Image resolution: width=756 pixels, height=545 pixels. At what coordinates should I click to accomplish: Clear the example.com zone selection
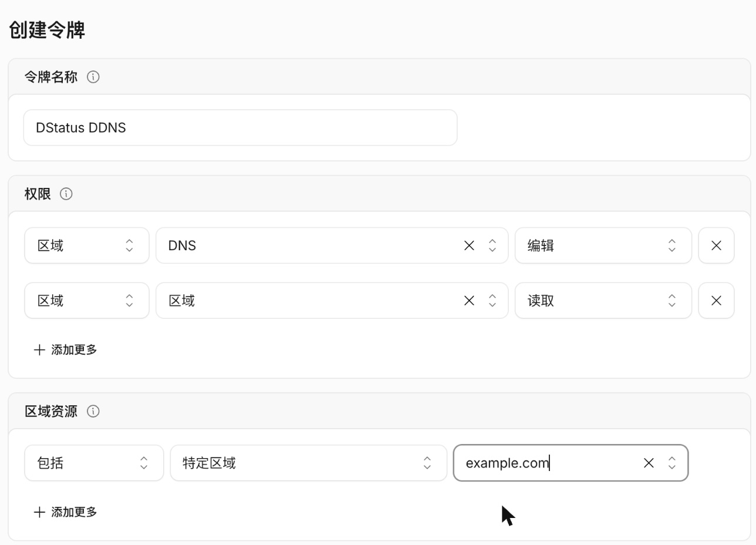point(649,463)
